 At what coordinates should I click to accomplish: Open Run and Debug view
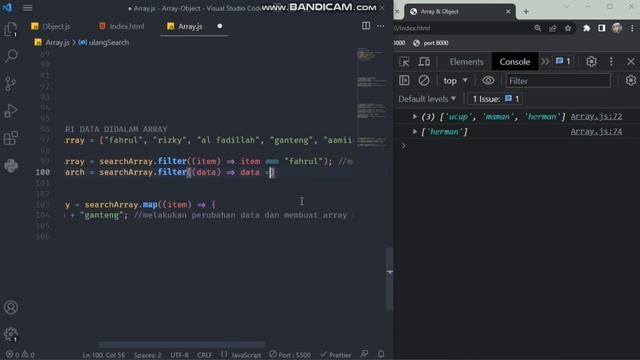[x=11, y=111]
